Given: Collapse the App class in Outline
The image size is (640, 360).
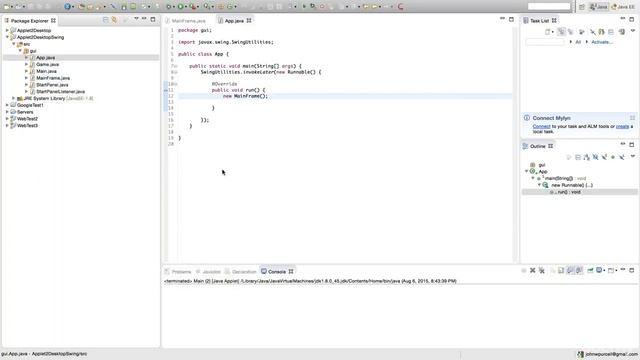Looking at the screenshot, I should 527,171.
